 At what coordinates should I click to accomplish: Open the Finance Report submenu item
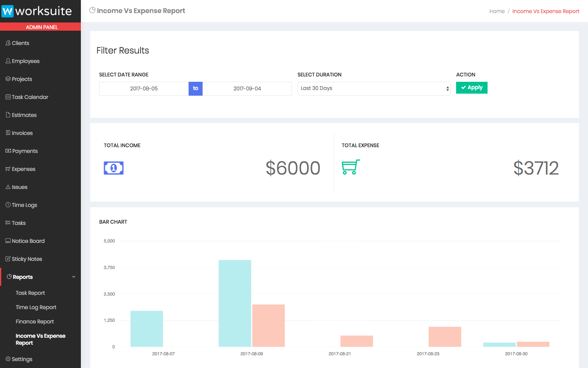35,322
